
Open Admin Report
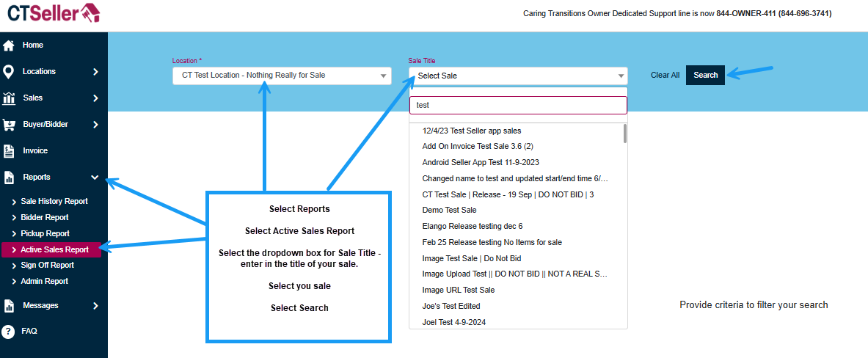[44, 281]
